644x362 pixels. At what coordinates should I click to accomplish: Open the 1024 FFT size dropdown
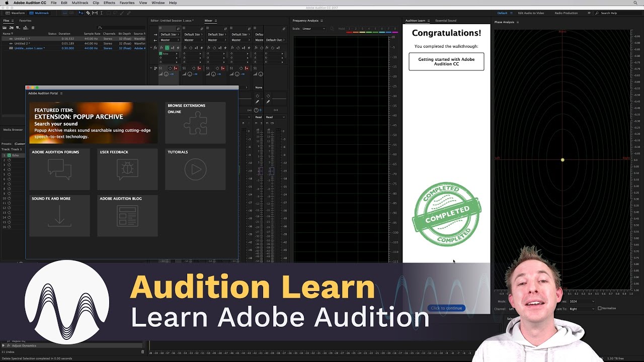(582, 302)
